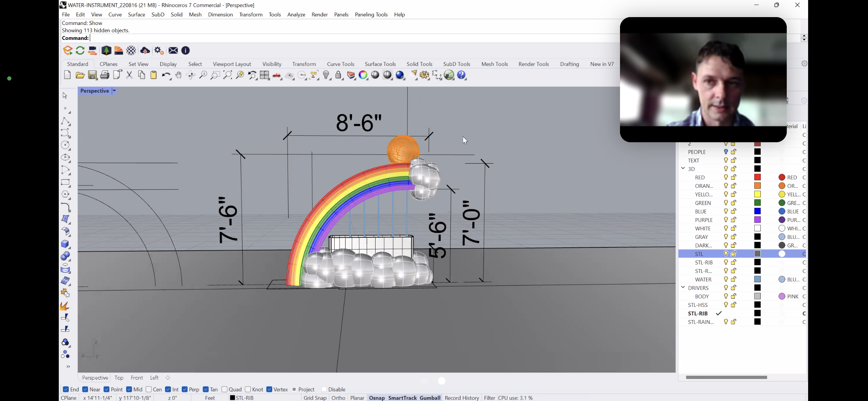This screenshot has height=401, width=868.
Task: Click the PURPLE layer color swatch
Action: pyautogui.click(x=758, y=220)
